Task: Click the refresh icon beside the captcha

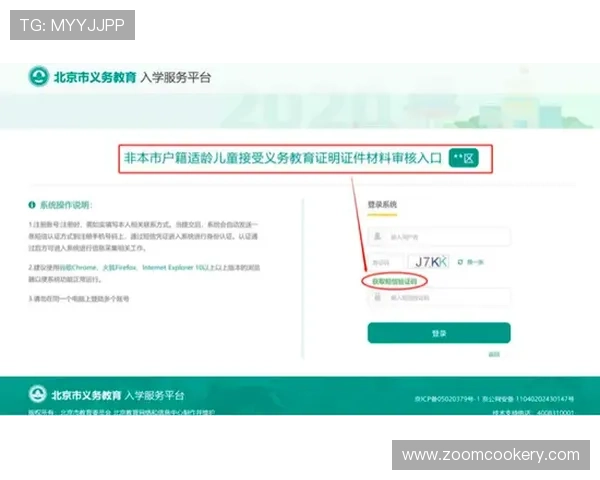Action: tap(460, 262)
